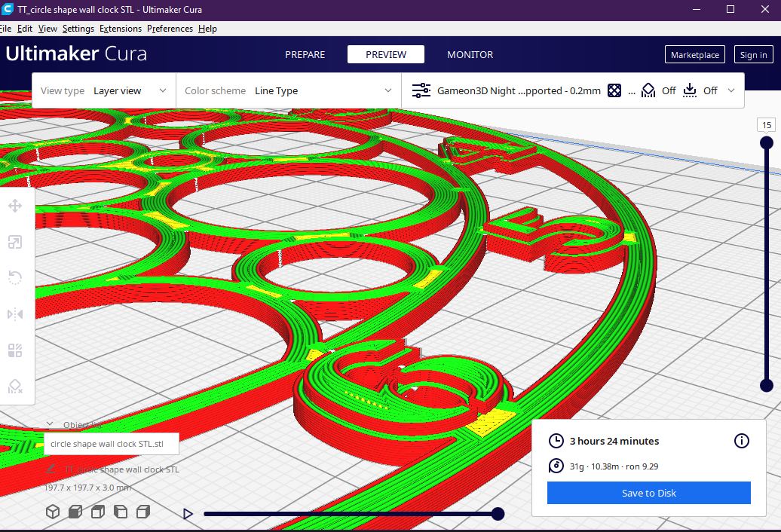Click the simulation path slider handle
Screen dimensions: 781x532
[x=498, y=514]
